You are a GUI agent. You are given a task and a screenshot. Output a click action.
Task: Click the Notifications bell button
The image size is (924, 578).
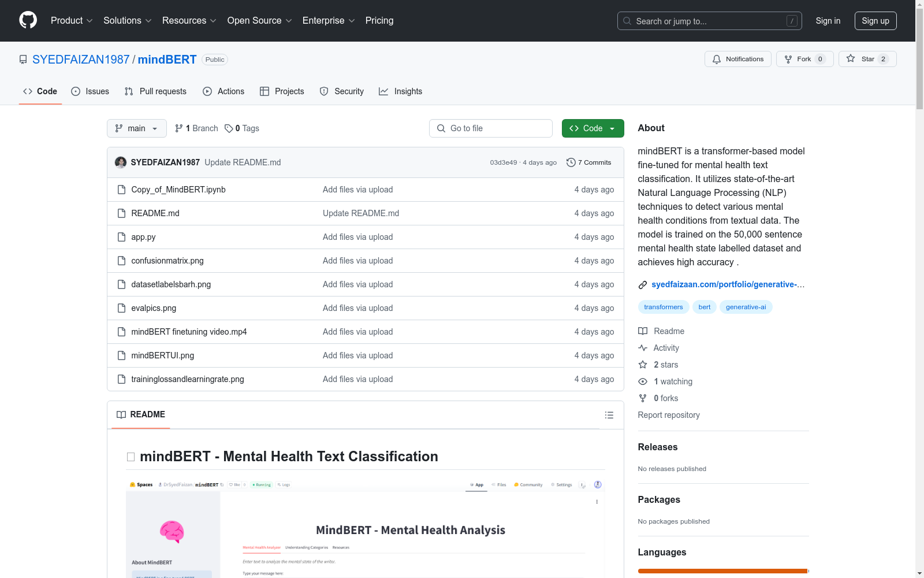pos(737,59)
